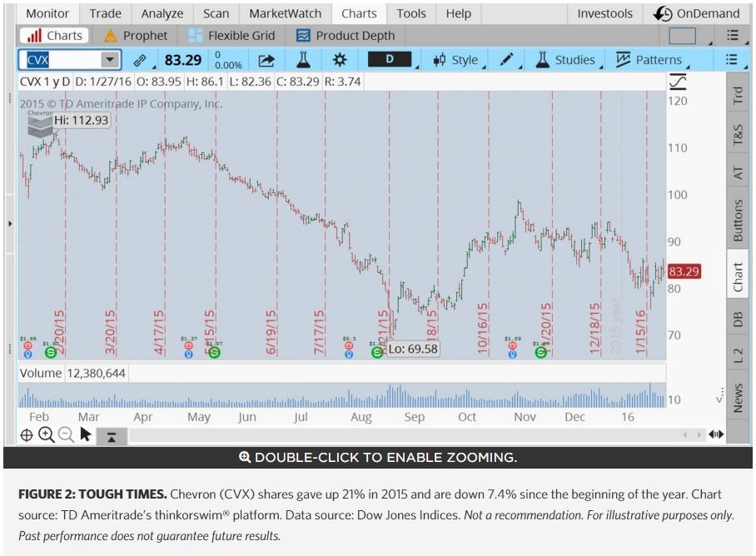Open the Monitor tab
This screenshot has height=556, width=756.
[47, 13]
